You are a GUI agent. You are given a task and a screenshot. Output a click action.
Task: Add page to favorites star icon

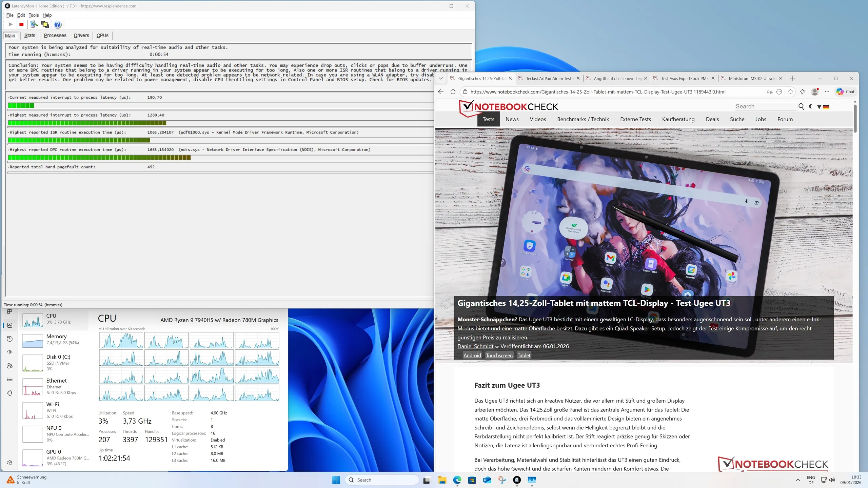(x=790, y=92)
